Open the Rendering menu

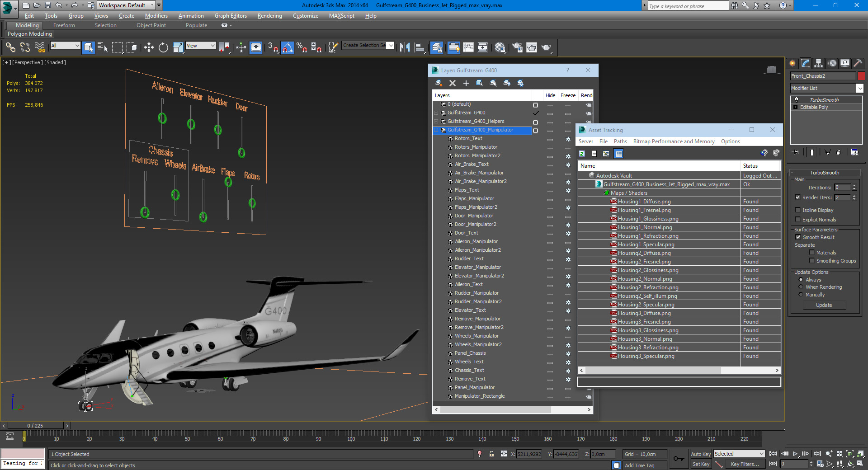tap(270, 16)
